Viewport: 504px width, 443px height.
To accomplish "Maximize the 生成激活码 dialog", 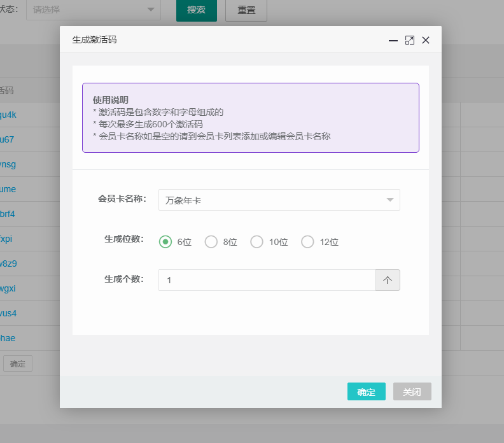I will point(410,40).
